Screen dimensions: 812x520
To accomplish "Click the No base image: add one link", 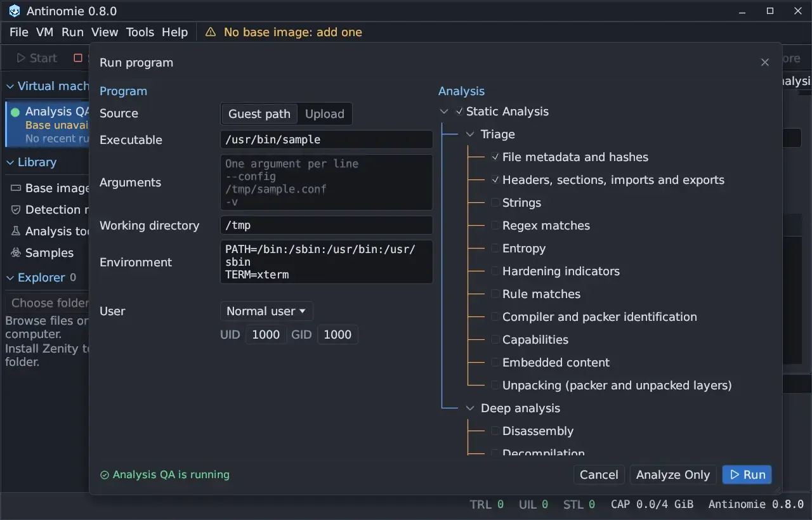I will (x=293, y=32).
